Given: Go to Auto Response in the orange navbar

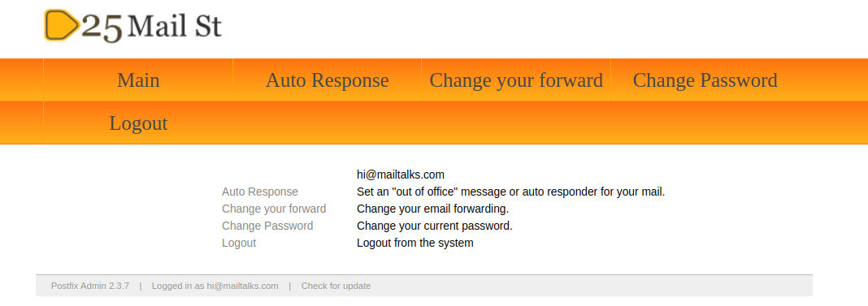Looking at the screenshot, I should click(328, 80).
